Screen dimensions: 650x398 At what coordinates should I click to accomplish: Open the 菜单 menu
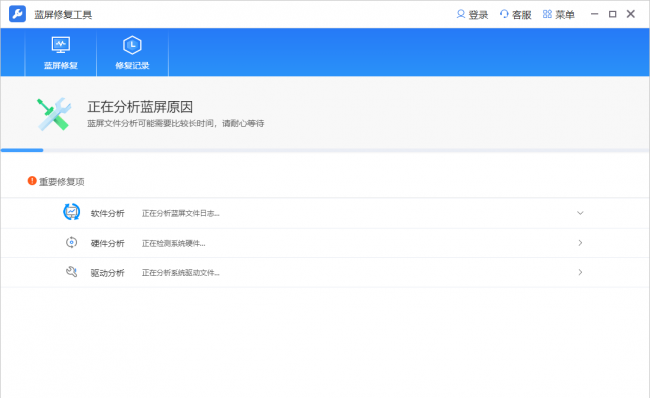point(559,15)
